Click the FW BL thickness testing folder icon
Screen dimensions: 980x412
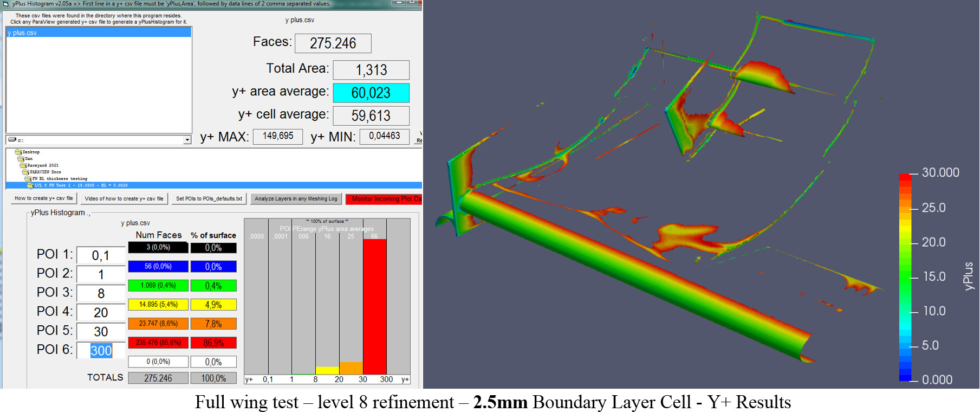[x=28, y=178]
